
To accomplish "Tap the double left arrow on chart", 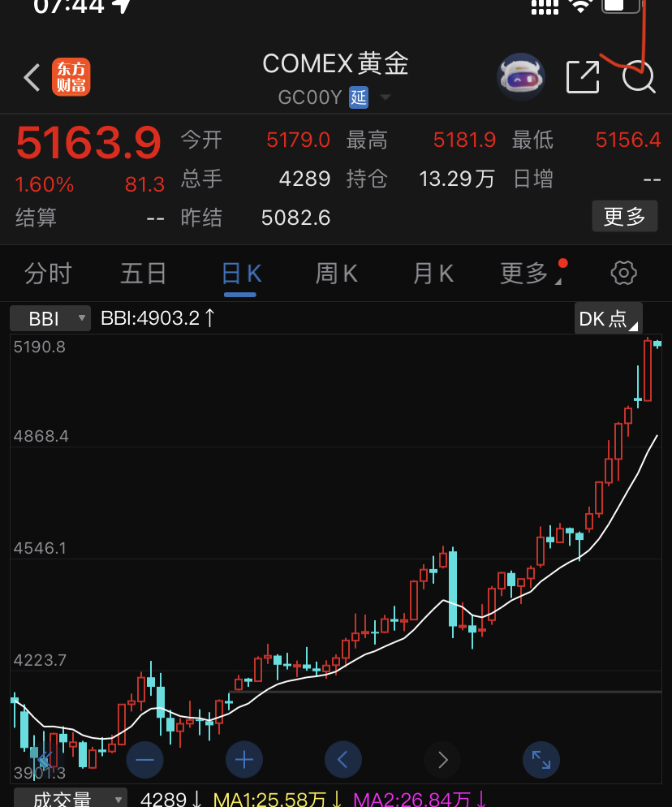I will (45, 760).
